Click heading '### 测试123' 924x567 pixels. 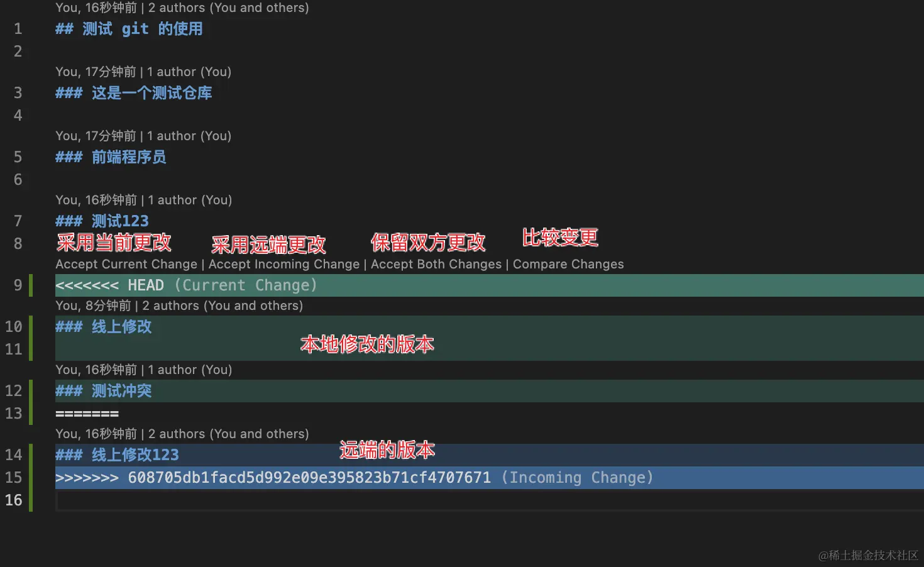(x=102, y=221)
